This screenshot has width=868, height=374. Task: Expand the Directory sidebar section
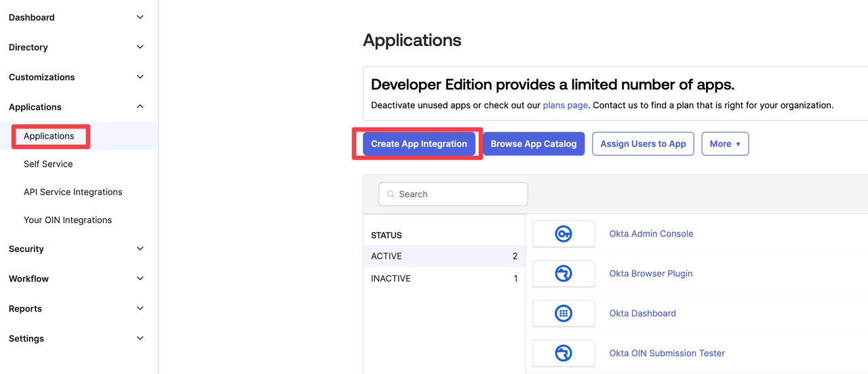tap(140, 47)
